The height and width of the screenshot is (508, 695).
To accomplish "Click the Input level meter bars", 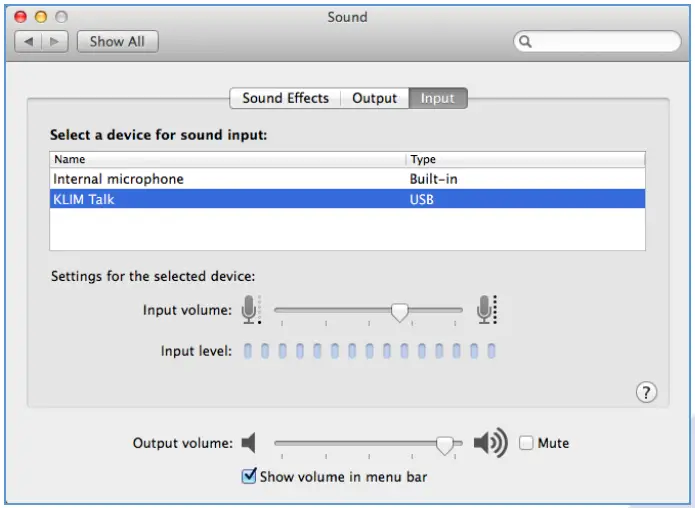I will 369,351.
